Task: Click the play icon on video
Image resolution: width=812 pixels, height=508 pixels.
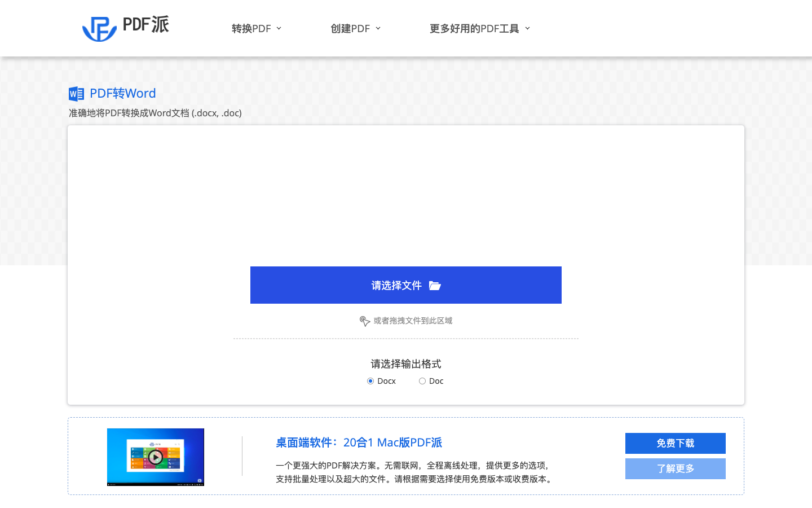Action: [x=156, y=457]
